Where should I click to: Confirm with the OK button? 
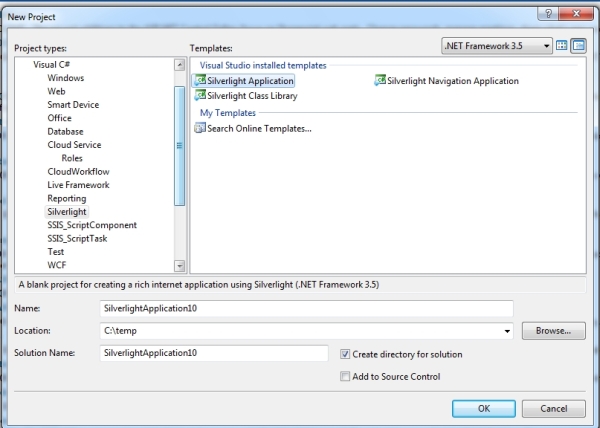coord(484,408)
